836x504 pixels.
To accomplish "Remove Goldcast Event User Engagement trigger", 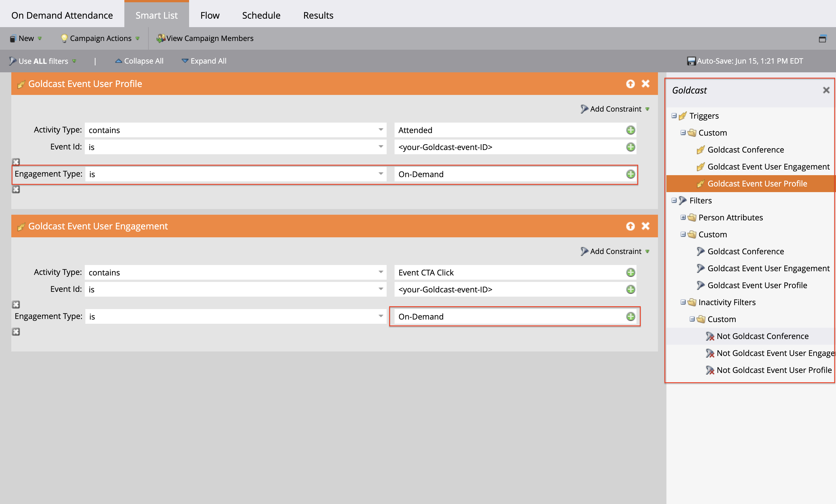I will (646, 226).
